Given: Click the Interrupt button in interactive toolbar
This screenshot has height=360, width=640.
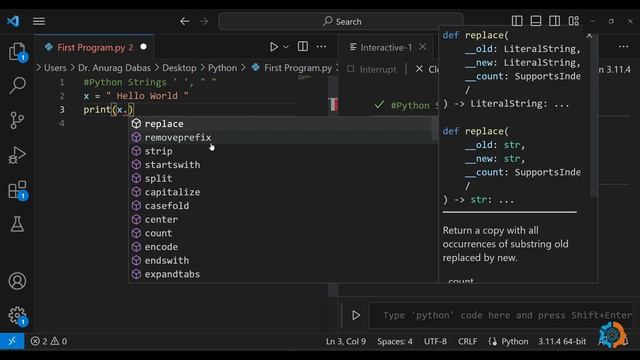Looking at the screenshot, I should tap(372, 69).
